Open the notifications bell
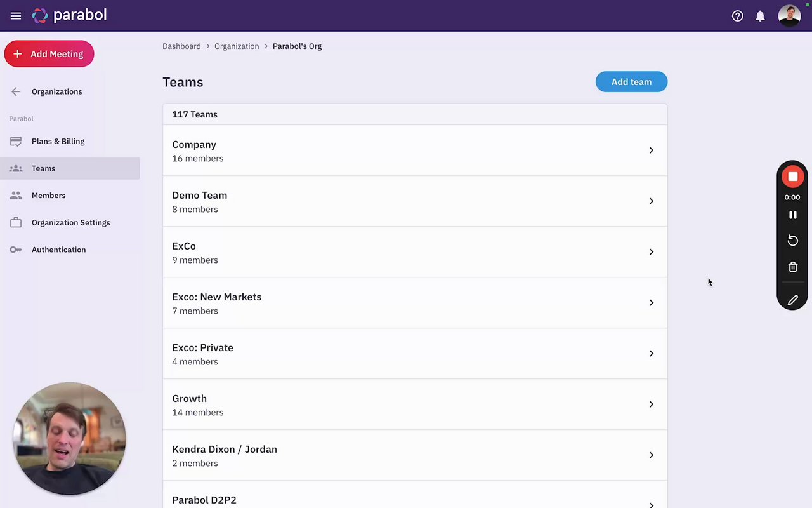The height and width of the screenshot is (508, 812). 760,16
